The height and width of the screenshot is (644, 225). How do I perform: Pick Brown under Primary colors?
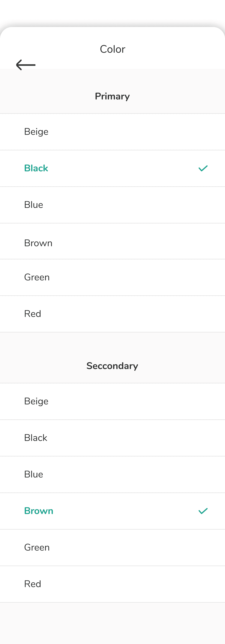point(38,243)
